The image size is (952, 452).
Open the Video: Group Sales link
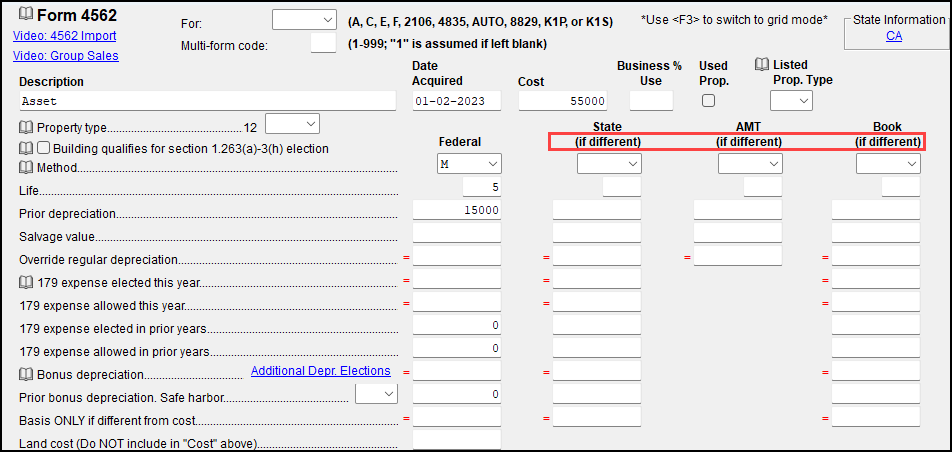tap(65, 56)
